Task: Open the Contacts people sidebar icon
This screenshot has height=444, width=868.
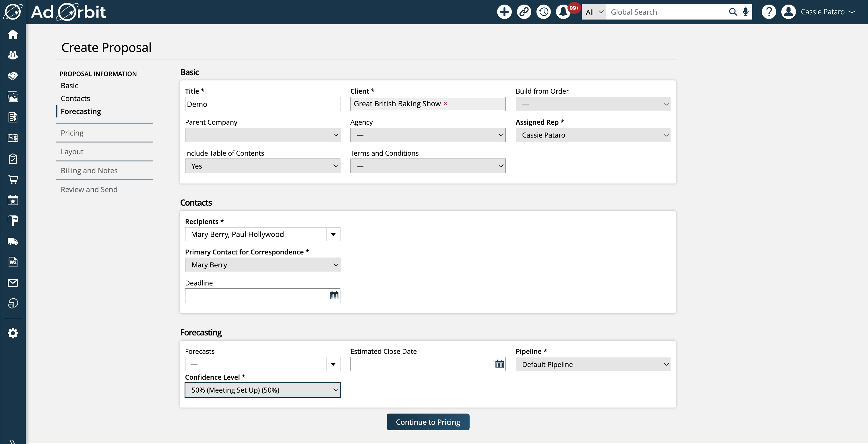Action: pos(13,55)
